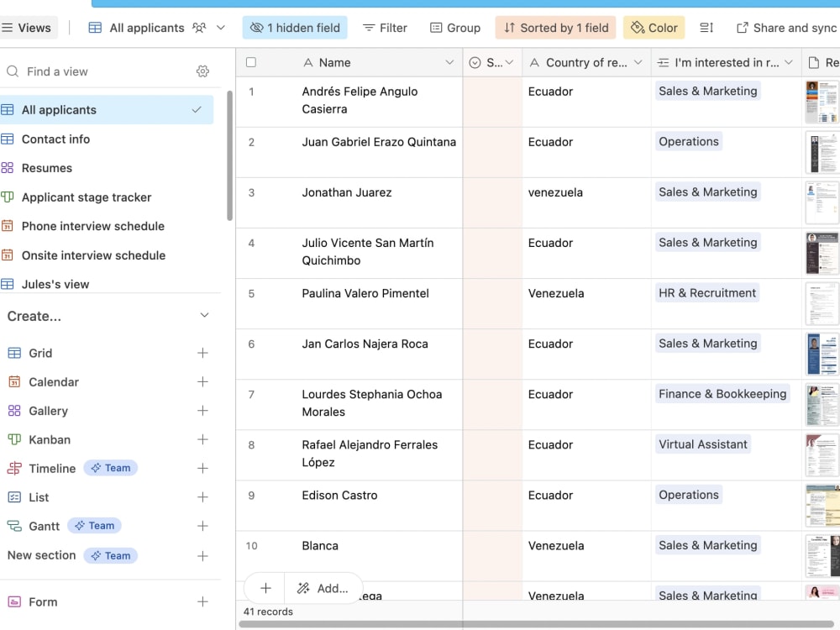Viewport: 840px width, 630px height.
Task: Open the Color records menu
Action: (654, 28)
